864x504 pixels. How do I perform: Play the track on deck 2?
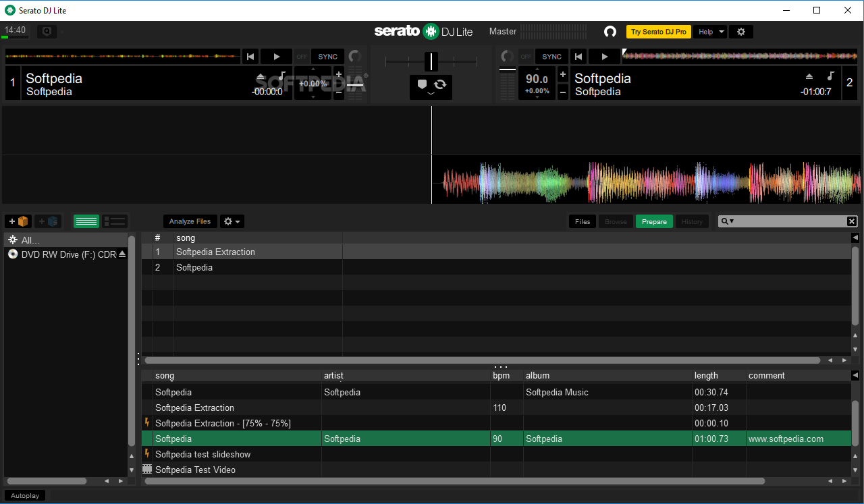pos(604,57)
